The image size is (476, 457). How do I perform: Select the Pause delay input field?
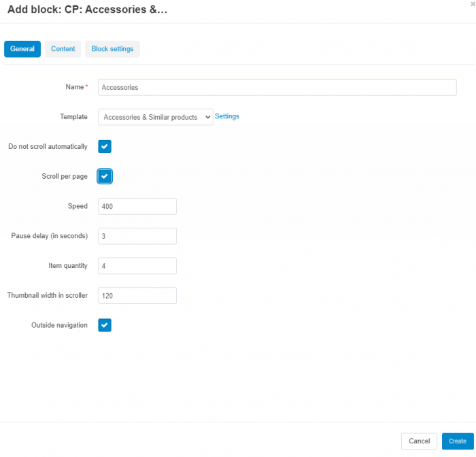[137, 236]
